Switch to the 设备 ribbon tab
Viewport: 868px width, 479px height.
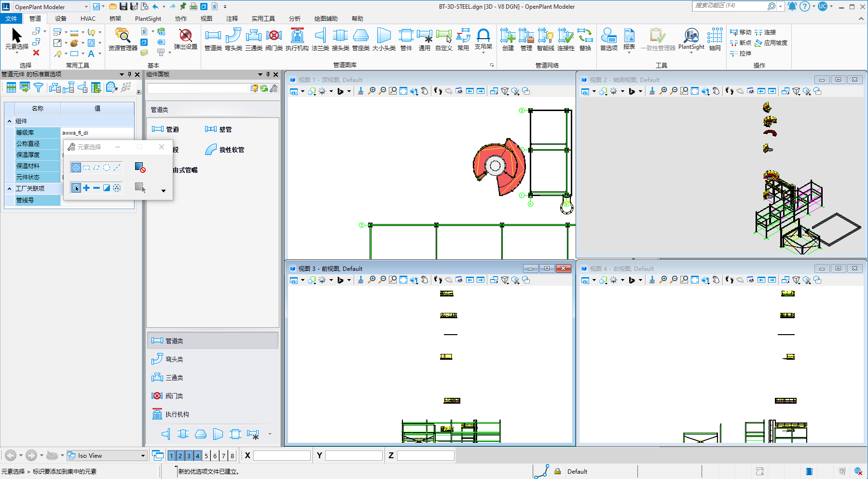pos(60,18)
